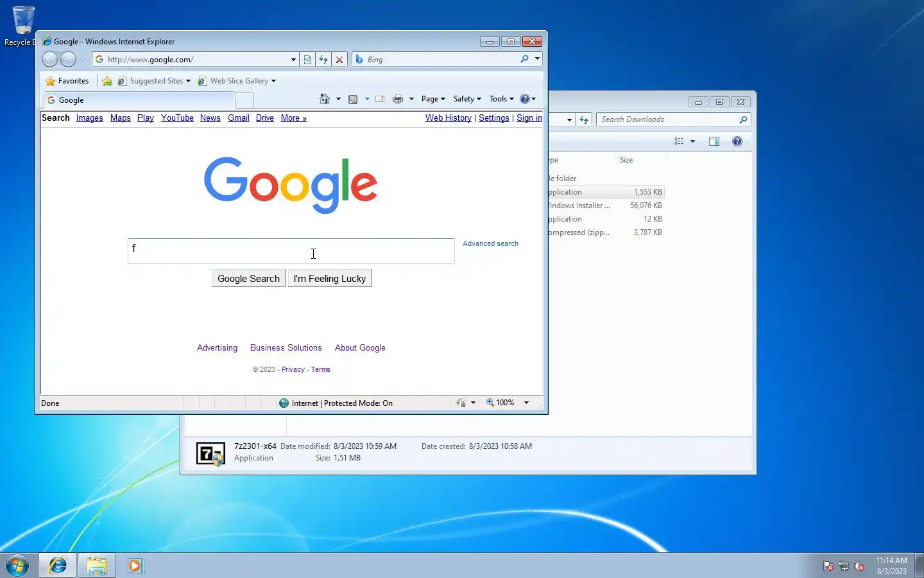Click the About Google link
The height and width of the screenshot is (578, 924).
[360, 348]
